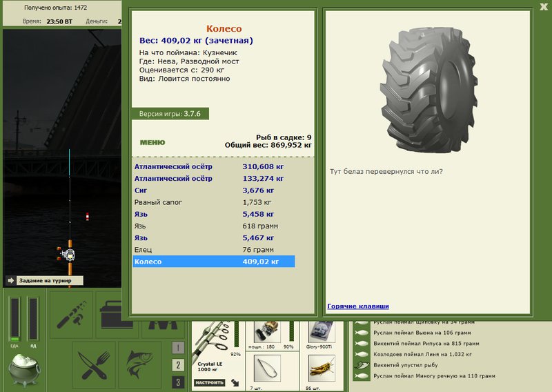Switch to rod slot 2
This screenshot has height=392, width=552.
pyautogui.click(x=178, y=365)
